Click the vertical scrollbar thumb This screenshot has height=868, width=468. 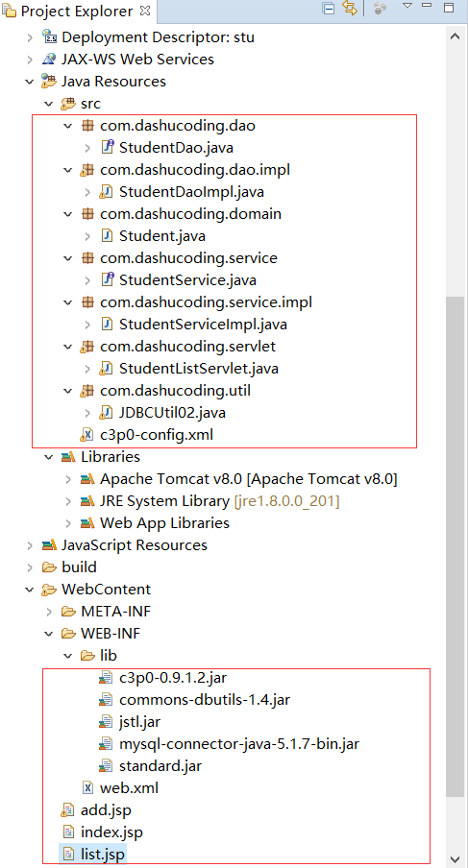click(x=456, y=547)
